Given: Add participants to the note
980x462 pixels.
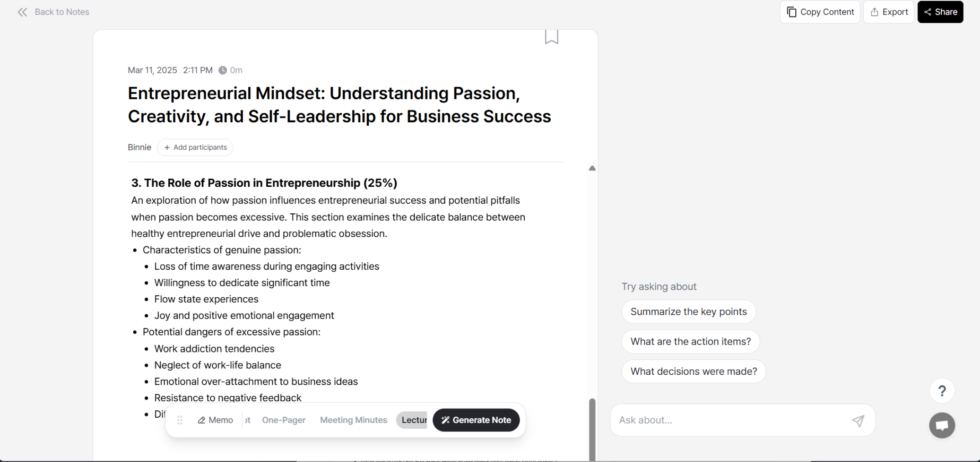Looking at the screenshot, I should 195,147.
